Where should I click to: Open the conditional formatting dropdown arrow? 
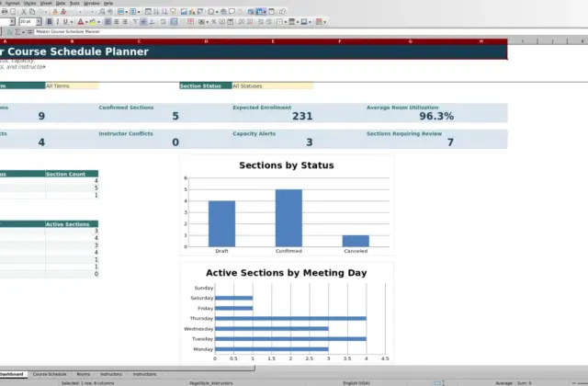(324, 22)
